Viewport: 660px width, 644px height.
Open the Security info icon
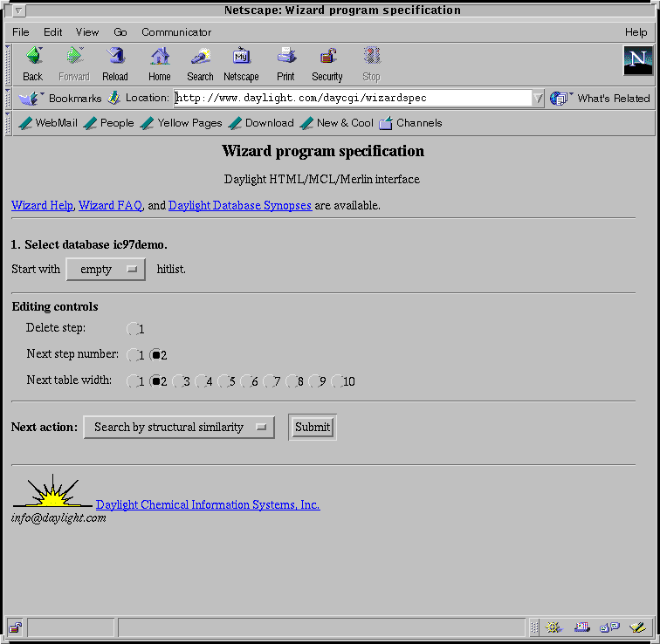click(327, 58)
